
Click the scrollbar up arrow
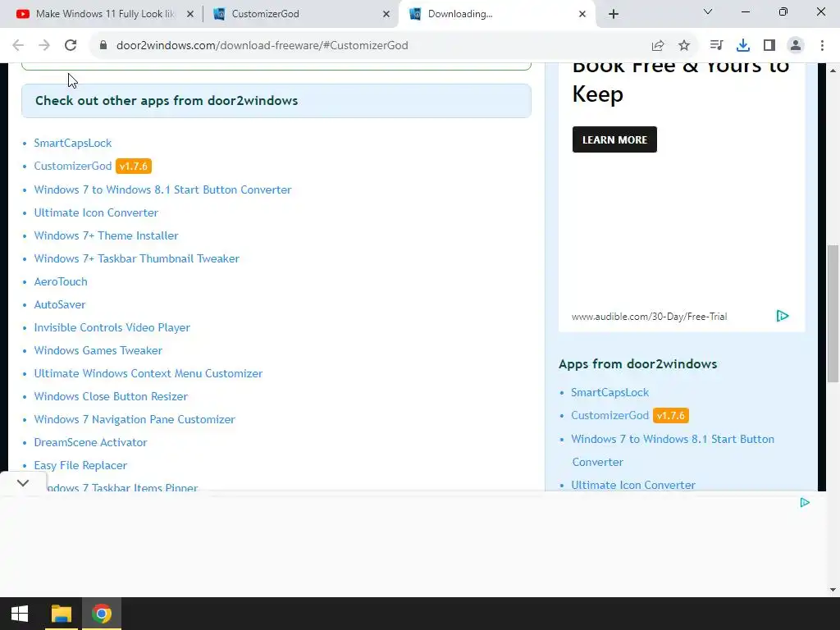tap(833, 71)
